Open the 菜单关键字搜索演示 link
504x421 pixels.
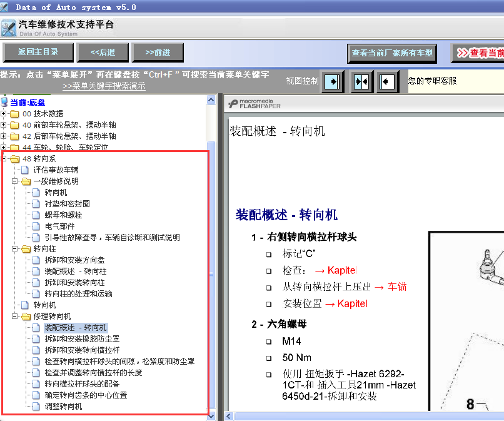tap(104, 86)
